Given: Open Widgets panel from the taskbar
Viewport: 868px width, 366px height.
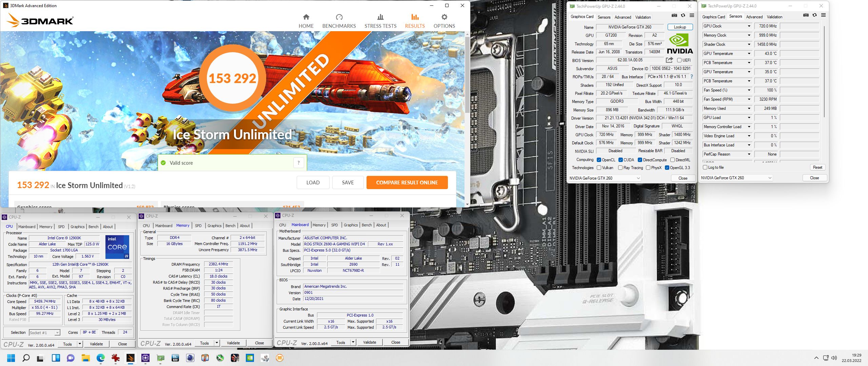Looking at the screenshot, I should click(x=56, y=358).
